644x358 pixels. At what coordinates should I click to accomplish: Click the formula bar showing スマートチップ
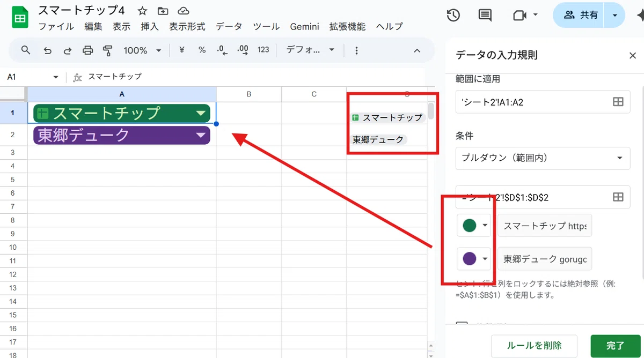(255, 77)
